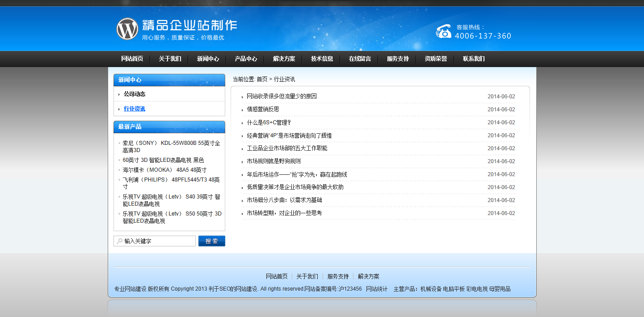Open 服务支持 link in the footer
The image size is (644, 317).
pos(338,276)
